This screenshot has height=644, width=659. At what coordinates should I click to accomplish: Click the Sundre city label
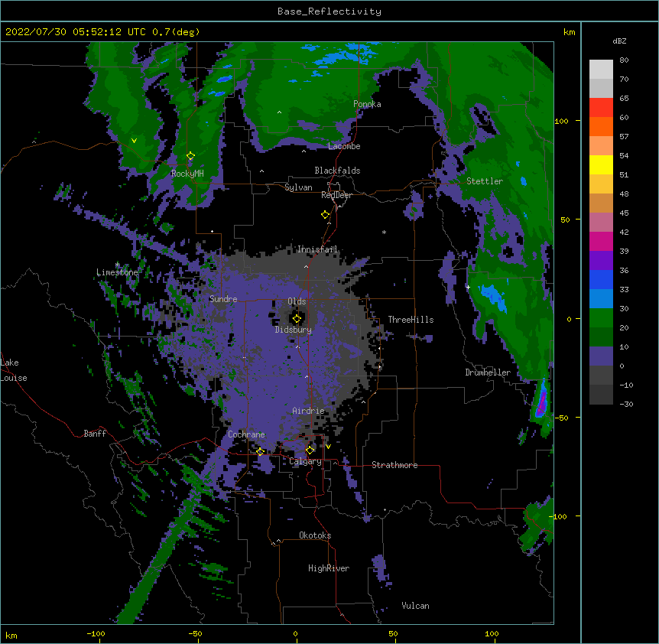click(x=223, y=299)
